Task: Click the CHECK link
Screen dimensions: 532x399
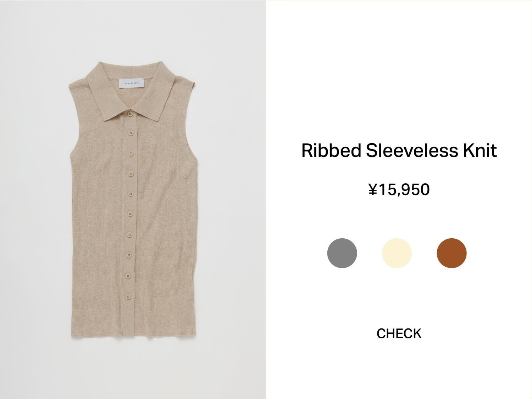Action: (399, 334)
